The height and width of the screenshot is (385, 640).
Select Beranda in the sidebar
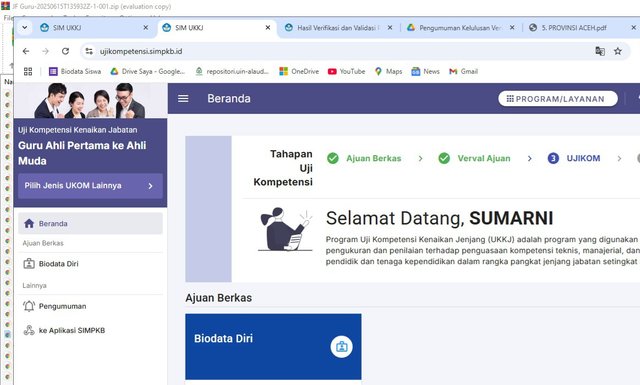pyautogui.click(x=90, y=223)
